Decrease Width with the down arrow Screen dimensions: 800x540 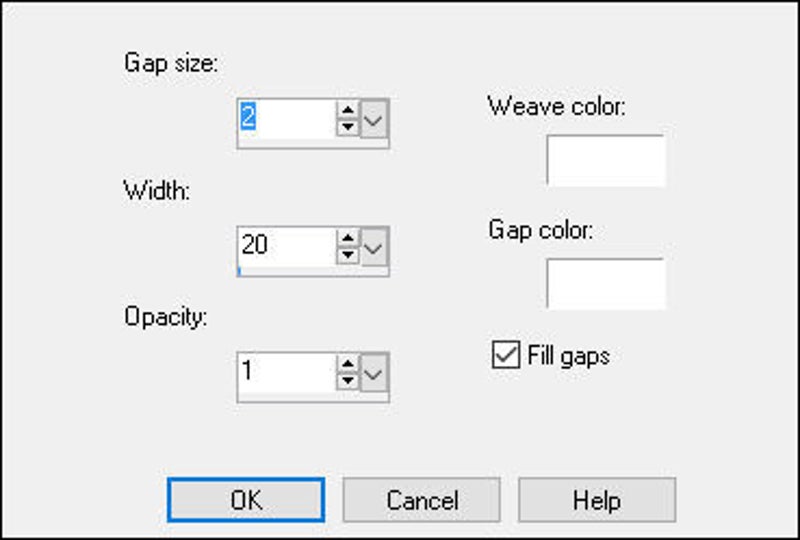tap(347, 254)
